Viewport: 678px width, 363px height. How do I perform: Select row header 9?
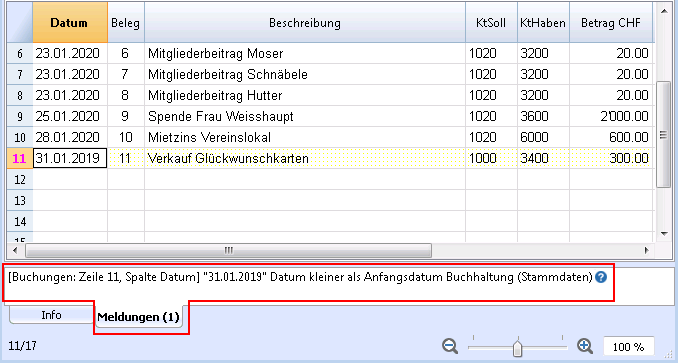point(20,116)
